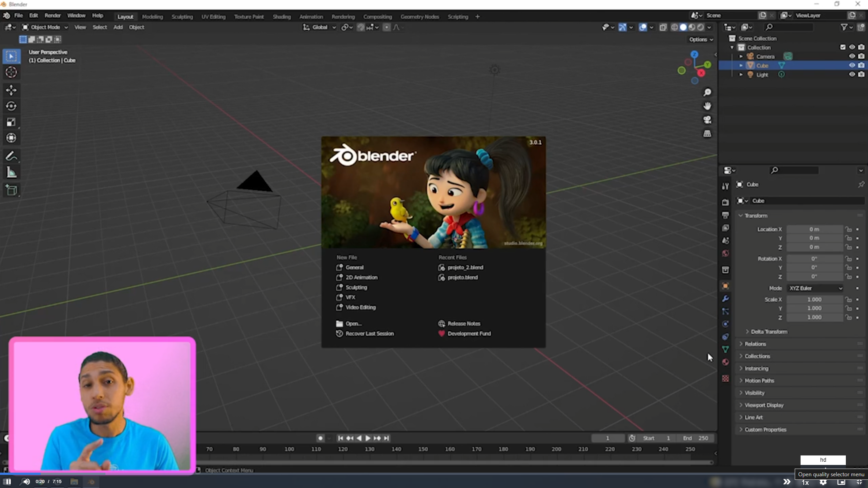The width and height of the screenshot is (868, 488).
Task: Open the Add menu in viewport header
Action: coord(118,27)
